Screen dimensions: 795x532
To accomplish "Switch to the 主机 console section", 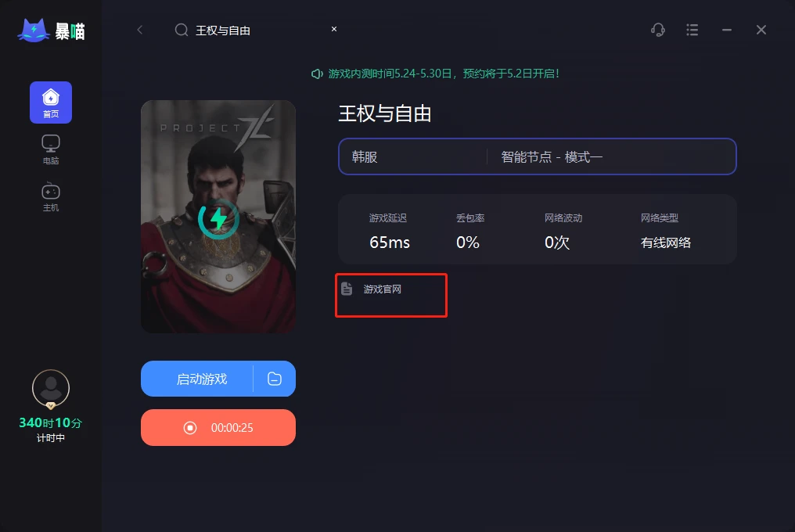I will 51,197.
